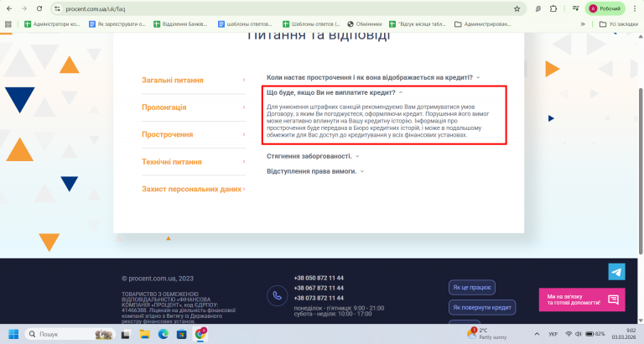Launch Microsoft Edge from the taskbar
The width and height of the screenshot is (644, 344).
(163, 334)
